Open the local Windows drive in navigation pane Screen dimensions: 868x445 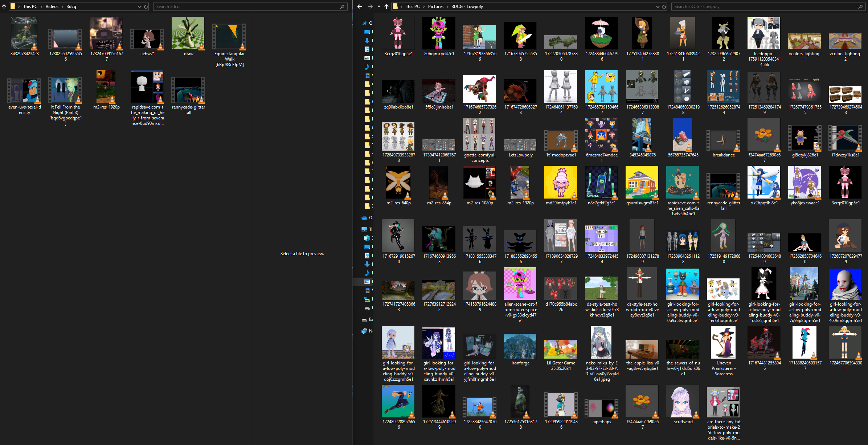coord(369,299)
